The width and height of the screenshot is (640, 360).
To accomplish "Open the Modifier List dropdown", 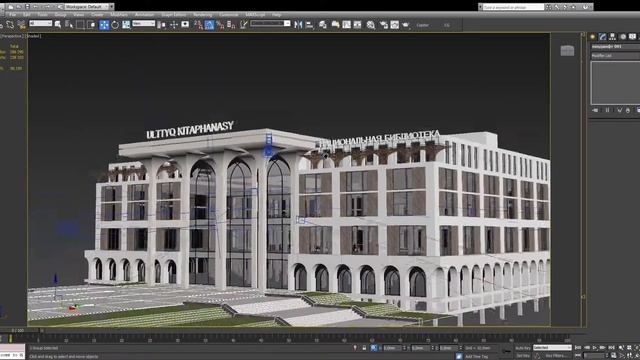I will tap(616, 56).
